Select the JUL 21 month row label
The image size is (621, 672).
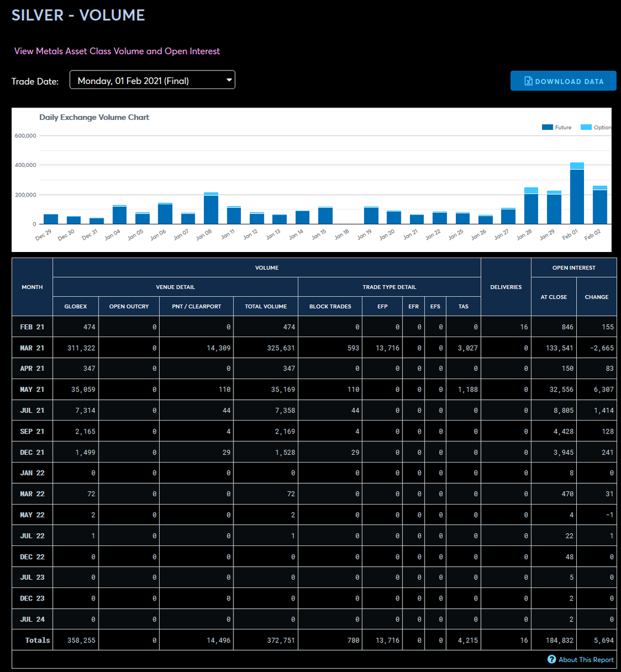coord(32,410)
